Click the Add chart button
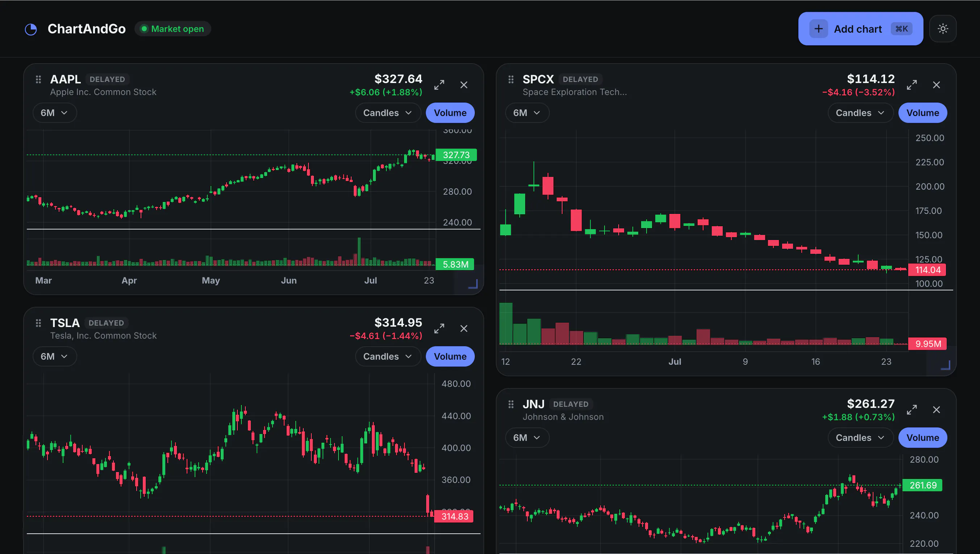Viewport: 980px width, 554px height. (x=860, y=29)
